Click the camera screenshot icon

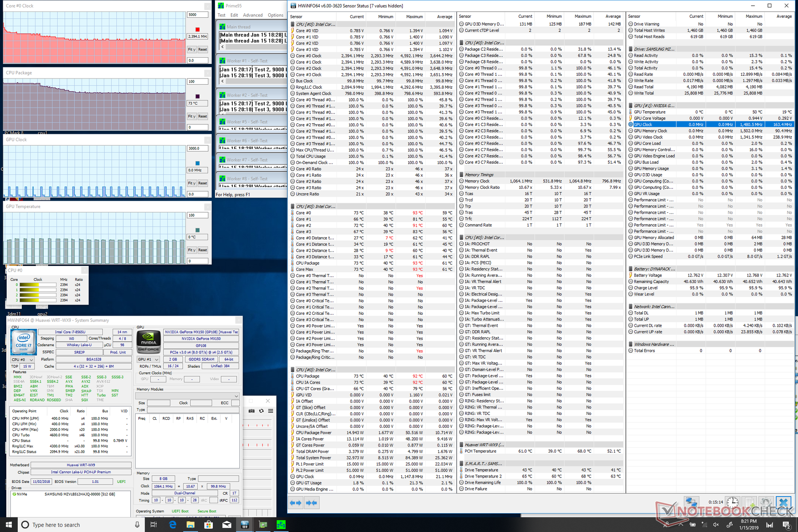pos(251,411)
